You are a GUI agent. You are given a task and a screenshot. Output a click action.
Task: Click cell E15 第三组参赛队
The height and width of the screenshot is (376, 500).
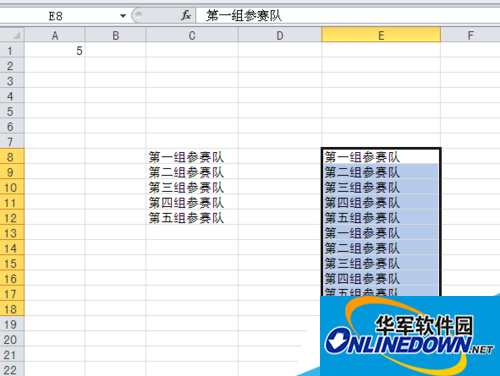[381, 263]
